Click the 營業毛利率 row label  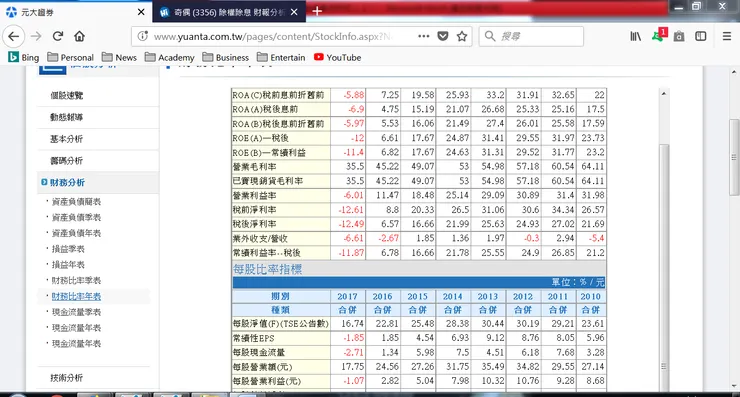tap(255, 167)
